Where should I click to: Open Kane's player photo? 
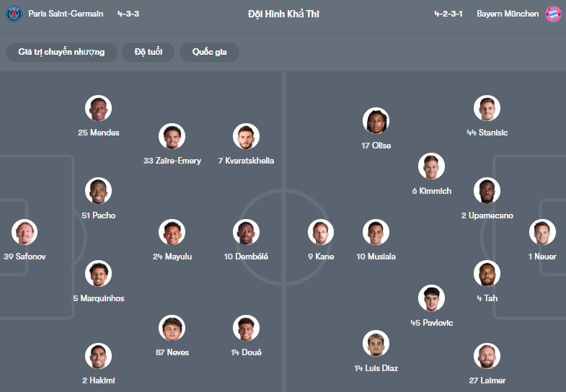[321, 232]
